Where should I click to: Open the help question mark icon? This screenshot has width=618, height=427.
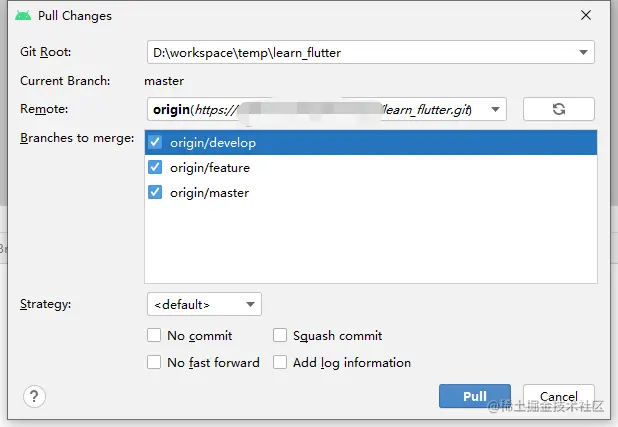coord(34,397)
